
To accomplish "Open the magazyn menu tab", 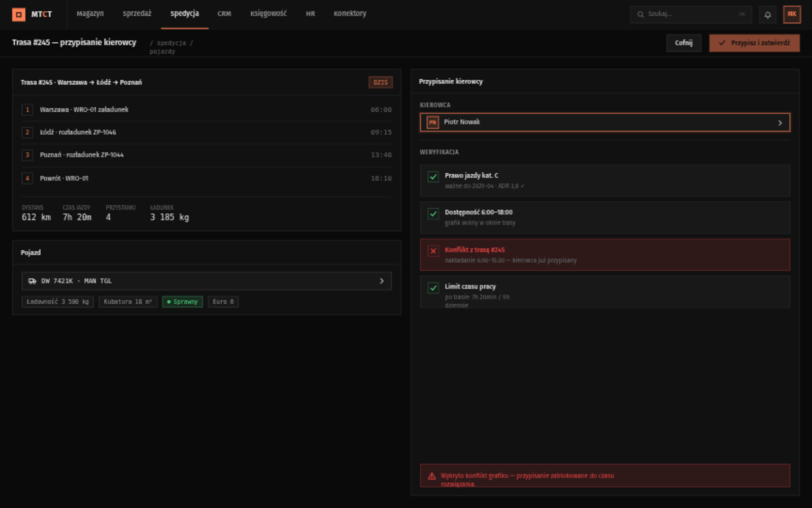I will pos(90,14).
